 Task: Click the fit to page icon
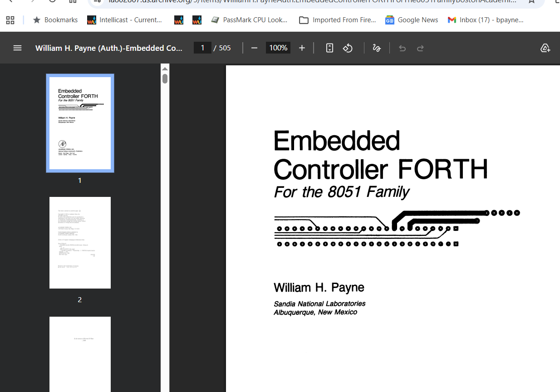(x=330, y=48)
